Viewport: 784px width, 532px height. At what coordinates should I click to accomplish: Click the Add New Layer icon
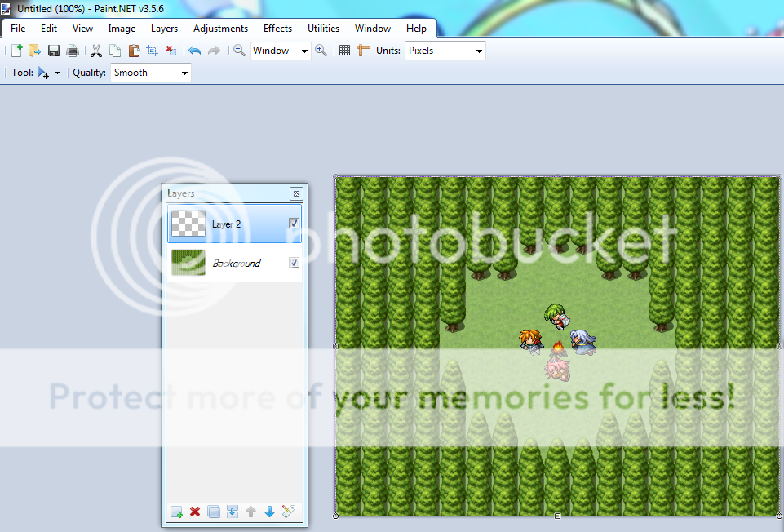(x=176, y=512)
